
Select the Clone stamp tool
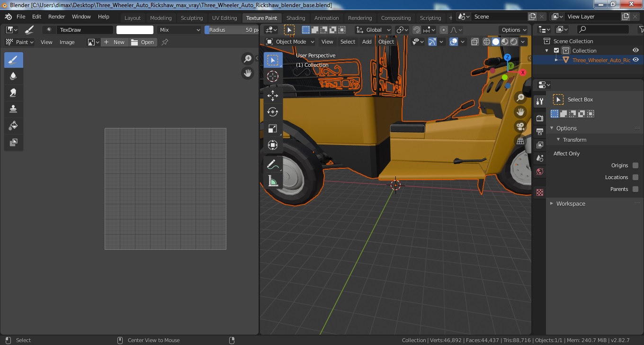coord(14,109)
